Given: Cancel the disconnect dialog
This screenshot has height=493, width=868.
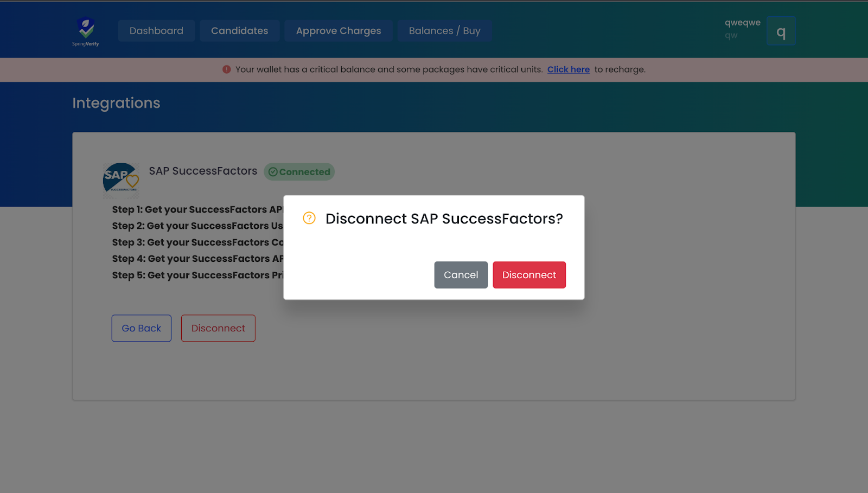Looking at the screenshot, I should coord(461,275).
